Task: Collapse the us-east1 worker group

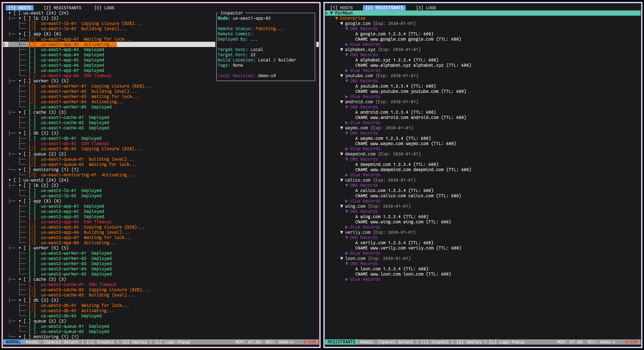Action: (x=20, y=81)
